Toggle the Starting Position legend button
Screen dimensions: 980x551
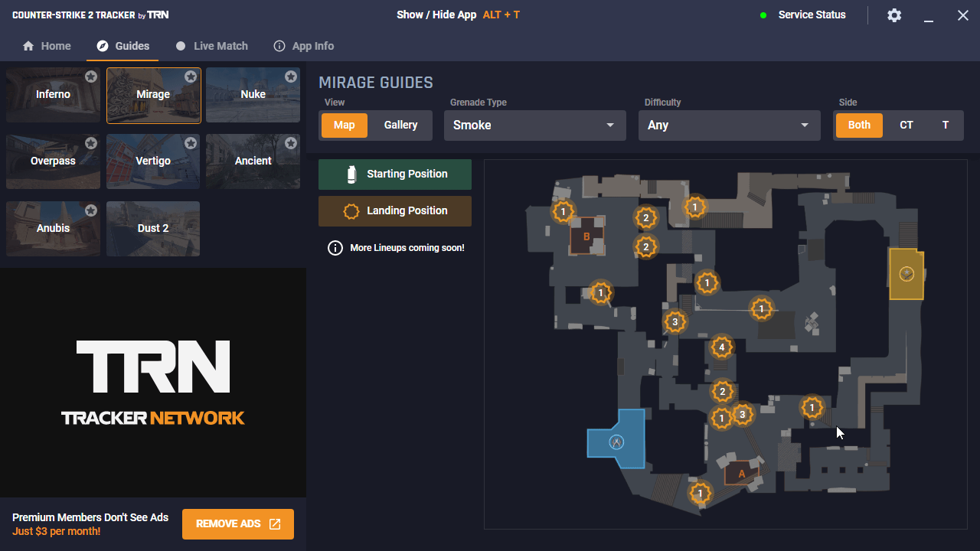[395, 174]
